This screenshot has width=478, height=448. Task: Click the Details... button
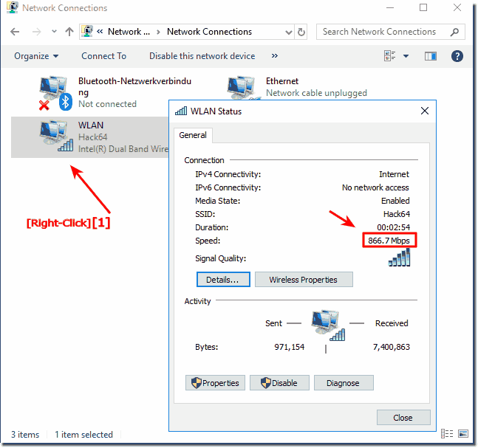223,280
